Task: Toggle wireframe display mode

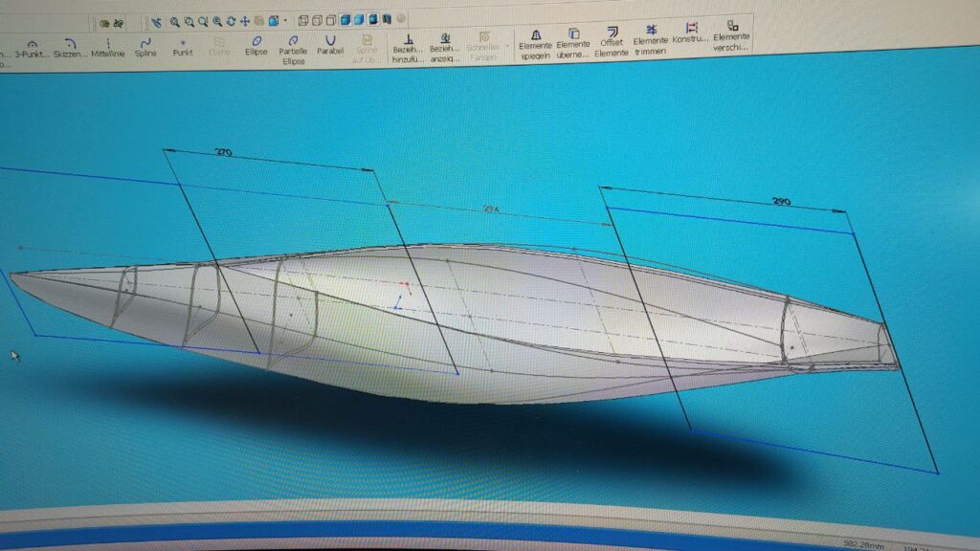Action: tap(303, 21)
